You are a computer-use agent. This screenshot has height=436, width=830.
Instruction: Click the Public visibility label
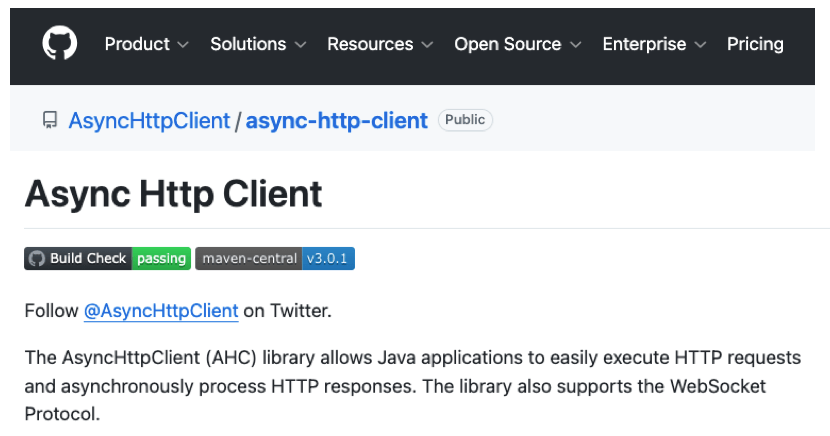coord(465,120)
